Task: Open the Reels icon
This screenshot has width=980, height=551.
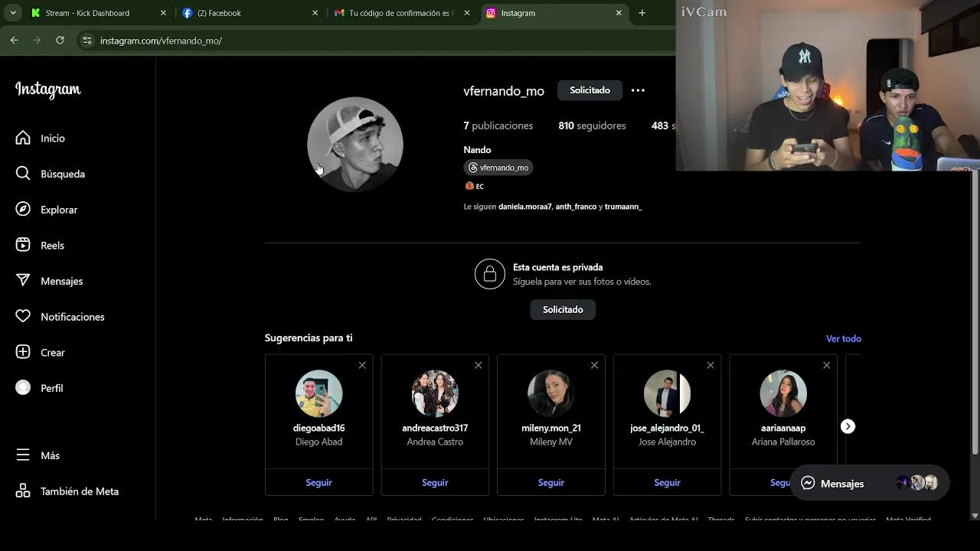Action: [23, 245]
